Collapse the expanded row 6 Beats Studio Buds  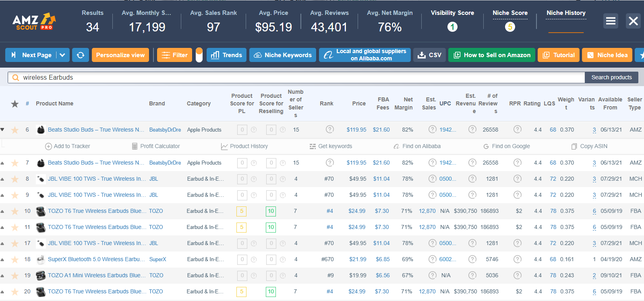(2, 130)
